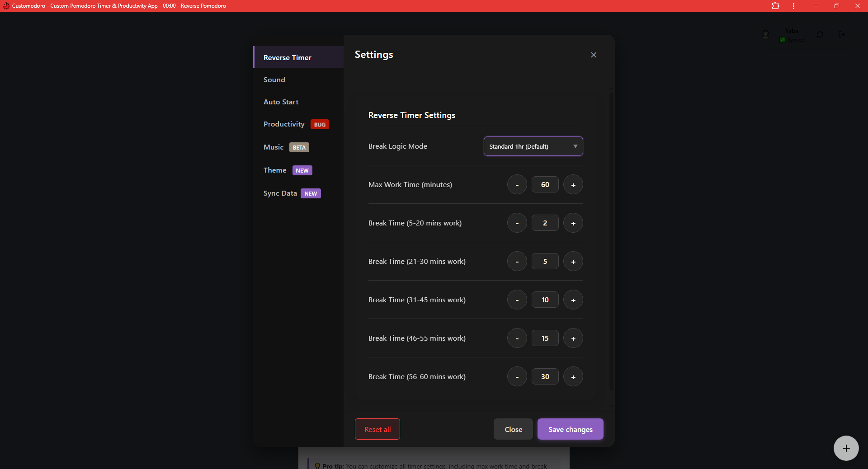This screenshot has width=868, height=469.
Task: Edit the 21-30 mins break value field
Action: click(x=545, y=261)
